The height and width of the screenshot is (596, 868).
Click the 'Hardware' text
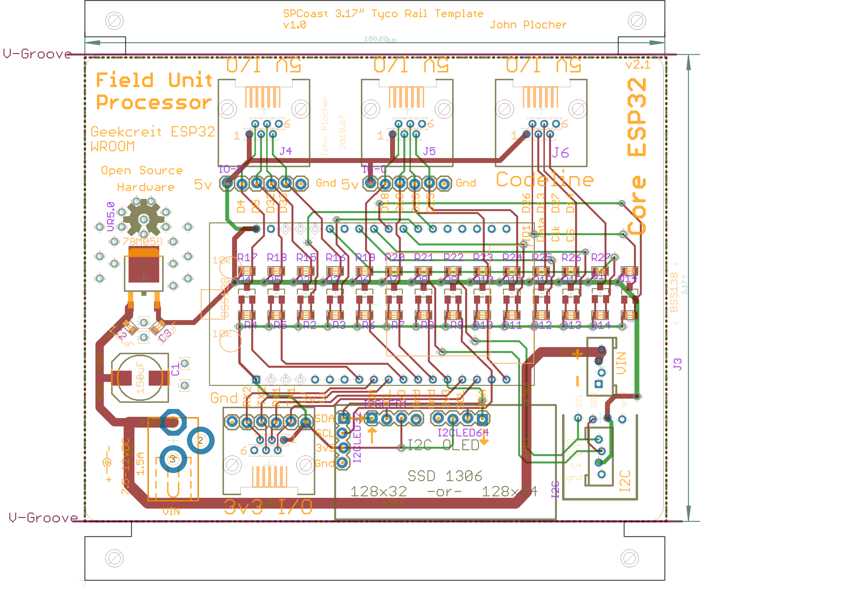point(146,187)
